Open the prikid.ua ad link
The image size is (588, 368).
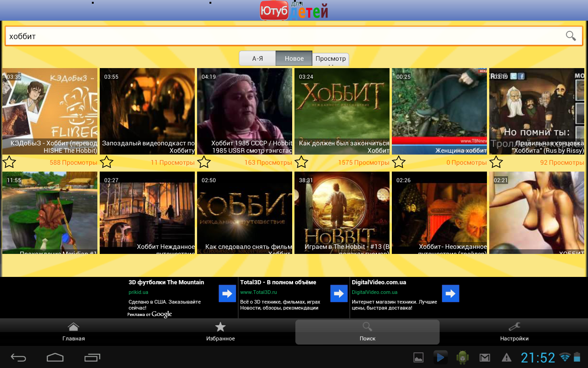tap(138, 292)
